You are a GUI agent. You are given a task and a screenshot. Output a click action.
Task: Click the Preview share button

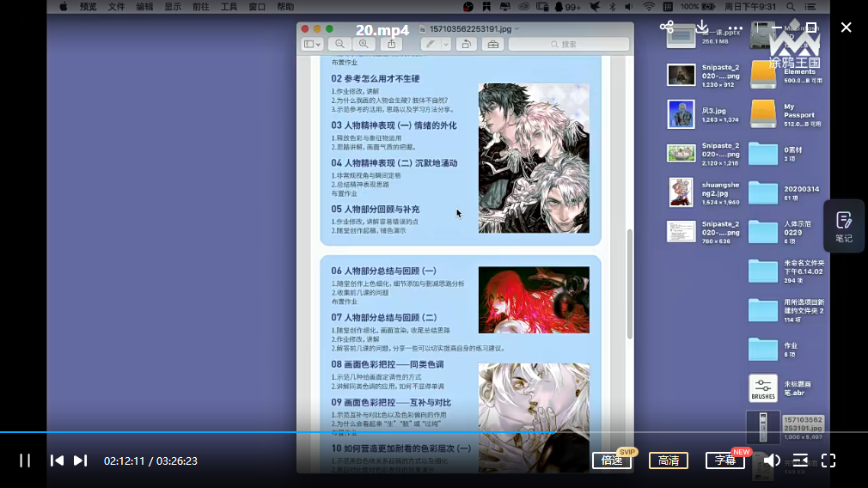(x=391, y=45)
